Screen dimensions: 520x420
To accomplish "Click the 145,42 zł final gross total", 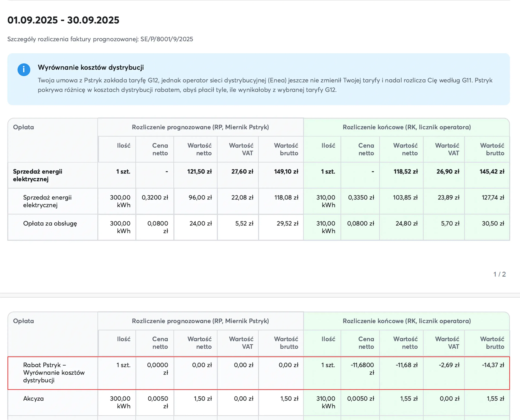I will pos(492,172).
